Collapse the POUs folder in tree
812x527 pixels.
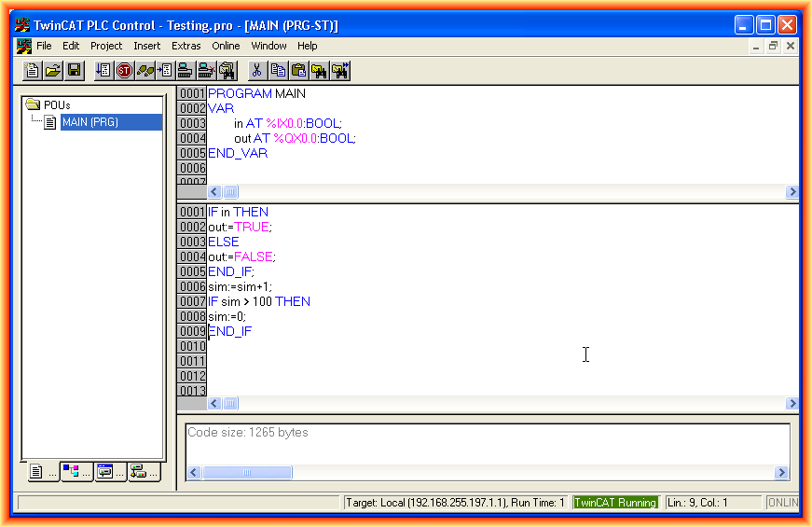tap(33, 104)
